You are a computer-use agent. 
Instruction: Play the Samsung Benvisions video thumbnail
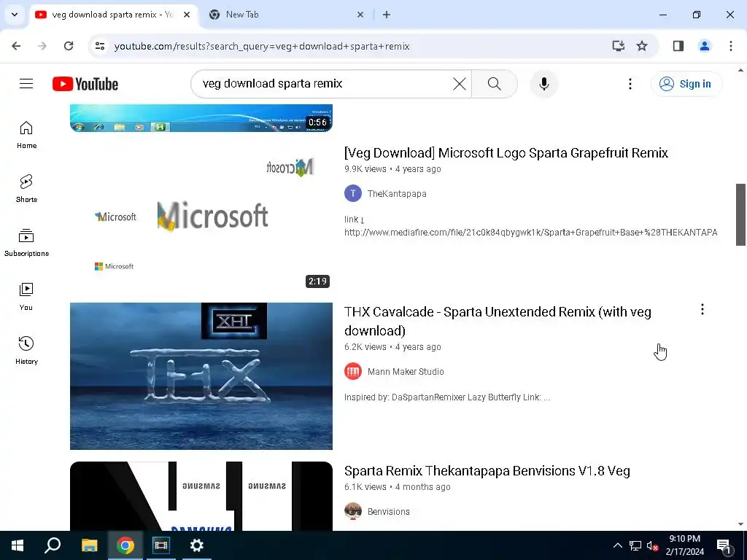click(201, 496)
